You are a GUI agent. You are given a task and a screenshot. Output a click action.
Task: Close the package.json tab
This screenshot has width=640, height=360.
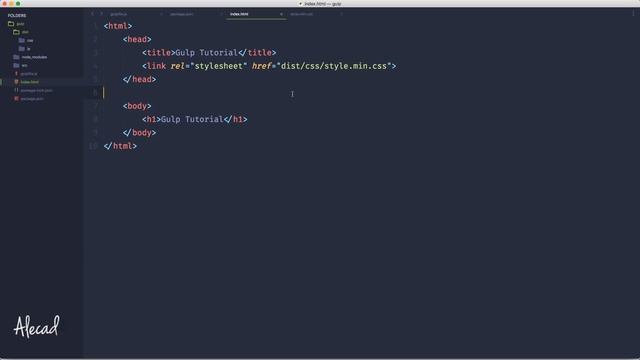(221, 14)
